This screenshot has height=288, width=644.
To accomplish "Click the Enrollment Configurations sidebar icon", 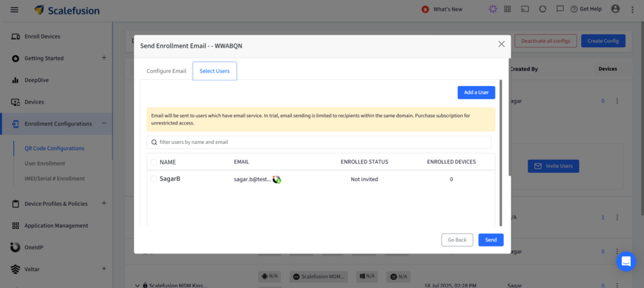I will 15,124.
